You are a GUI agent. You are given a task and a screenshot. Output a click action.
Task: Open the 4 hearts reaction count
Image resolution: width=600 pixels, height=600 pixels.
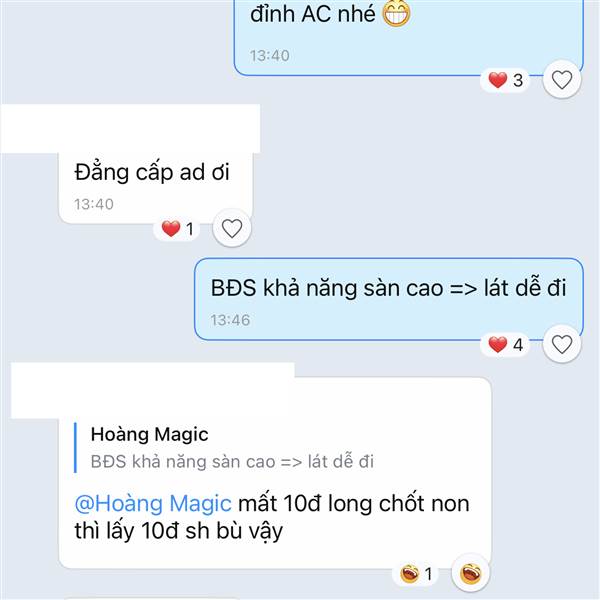pos(505,344)
